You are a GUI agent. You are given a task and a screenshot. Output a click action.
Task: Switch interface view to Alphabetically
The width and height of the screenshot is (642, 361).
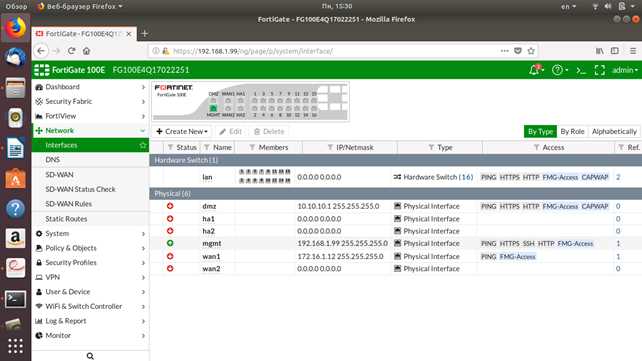point(614,131)
